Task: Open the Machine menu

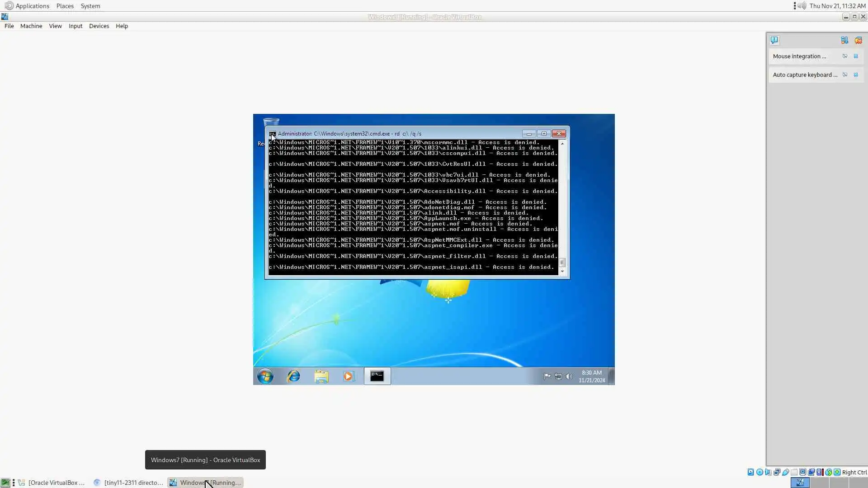Action: click(x=31, y=26)
